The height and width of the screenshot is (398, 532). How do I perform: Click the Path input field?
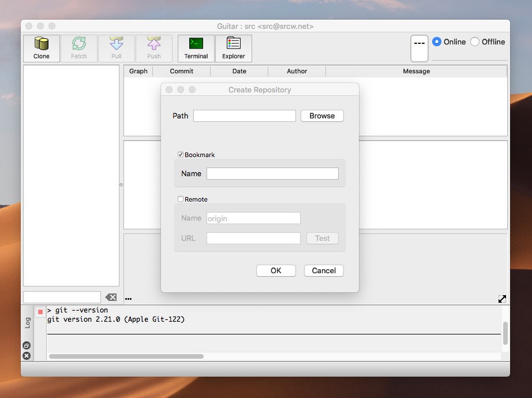[x=244, y=116]
